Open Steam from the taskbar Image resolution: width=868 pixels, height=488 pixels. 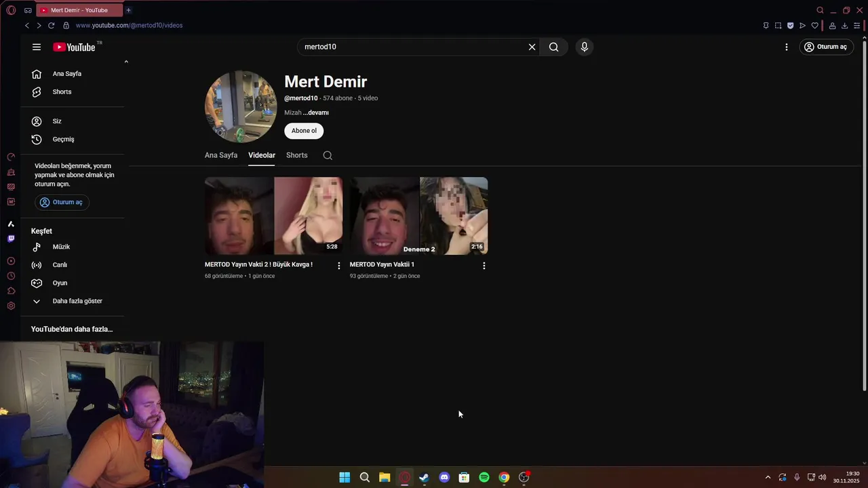tap(425, 477)
